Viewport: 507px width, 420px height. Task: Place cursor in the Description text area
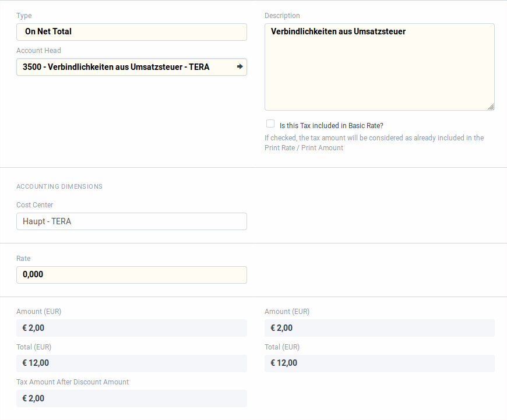coord(379,64)
